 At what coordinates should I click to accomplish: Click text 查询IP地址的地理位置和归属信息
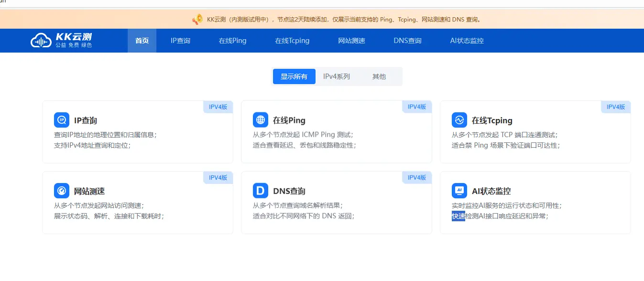coord(105,135)
